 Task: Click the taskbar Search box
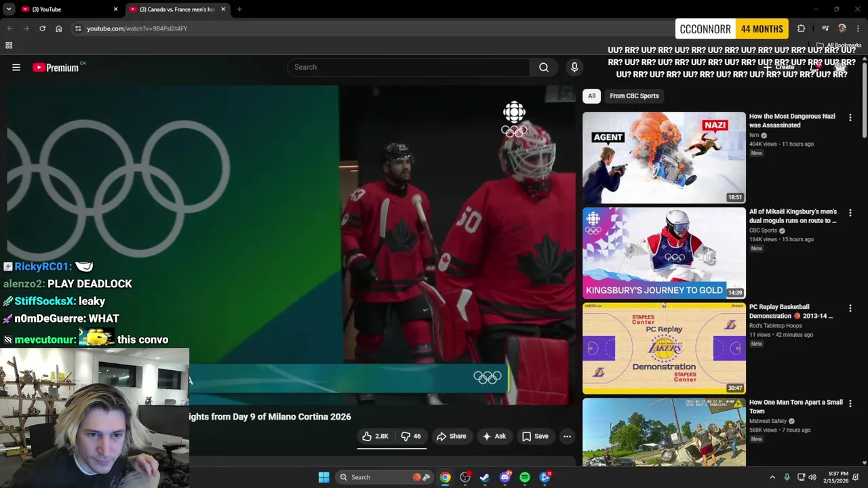(x=384, y=477)
